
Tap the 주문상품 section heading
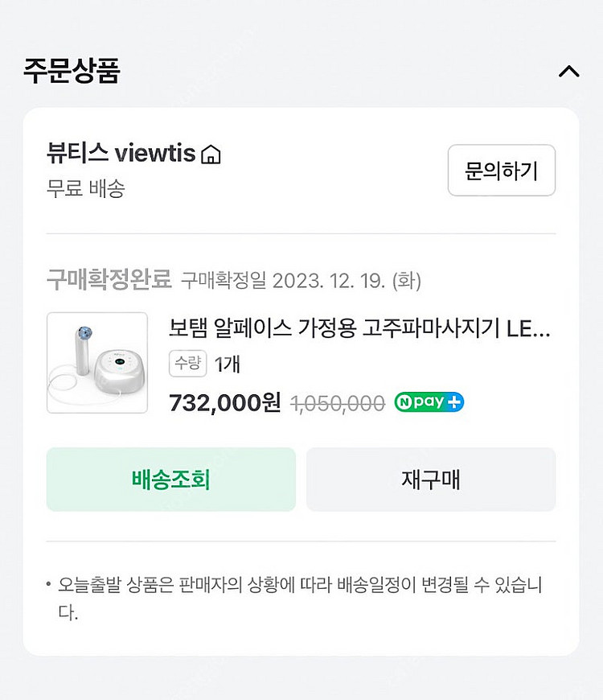click(72, 71)
